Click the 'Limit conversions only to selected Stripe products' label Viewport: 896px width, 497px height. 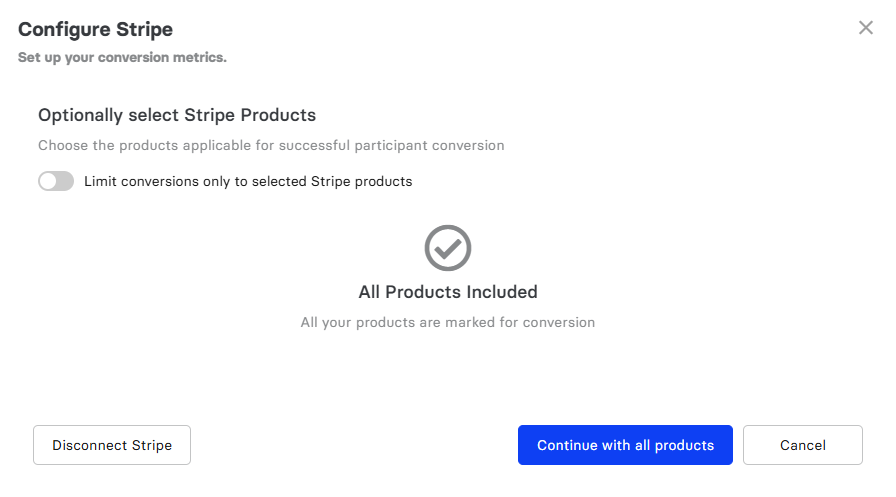pos(248,182)
